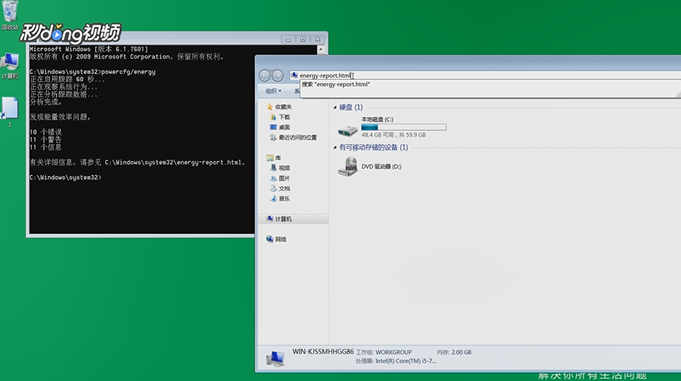681x381 pixels.
Task: Select Favorites in the navigation pane
Action: coord(279,107)
